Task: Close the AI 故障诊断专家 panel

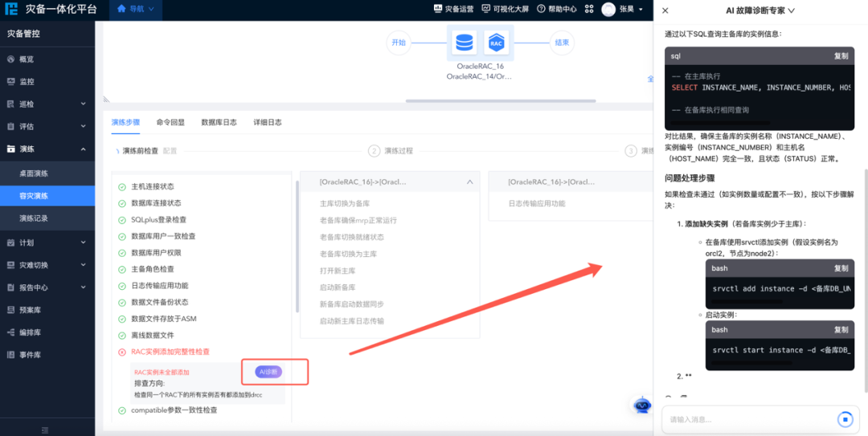Action: (x=665, y=10)
